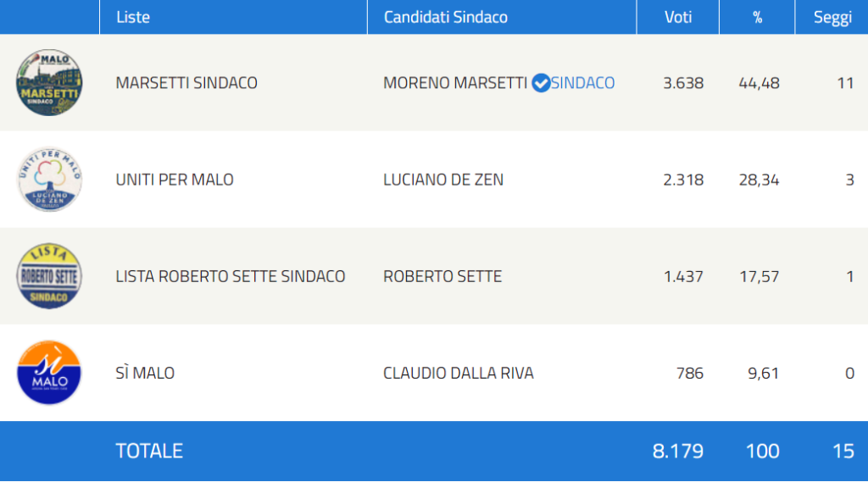Select candidate MORENO MARSETTI
Image resolution: width=868 pixels, height=482 pixels.
455,83
